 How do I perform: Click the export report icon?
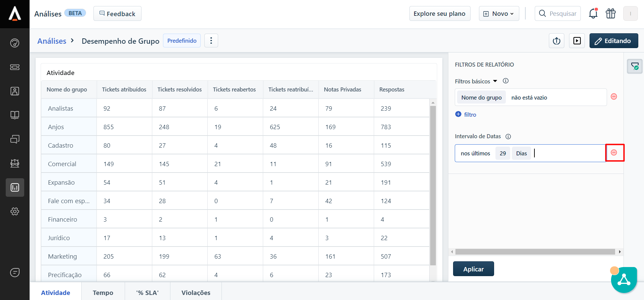pos(557,41)
